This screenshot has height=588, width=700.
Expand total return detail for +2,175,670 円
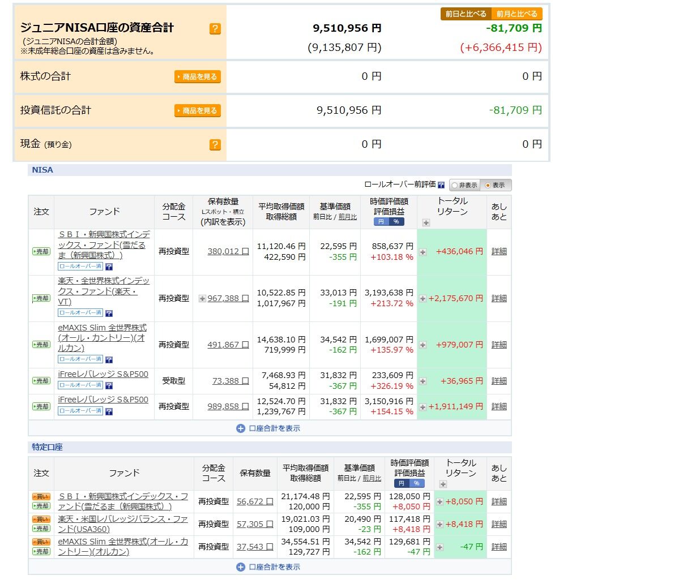point(422,298)
